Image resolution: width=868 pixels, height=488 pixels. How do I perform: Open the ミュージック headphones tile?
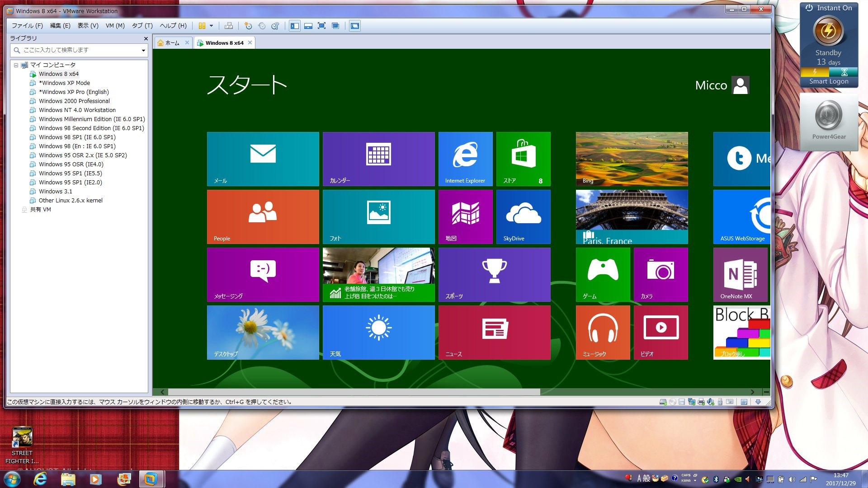tap(603, 333)
